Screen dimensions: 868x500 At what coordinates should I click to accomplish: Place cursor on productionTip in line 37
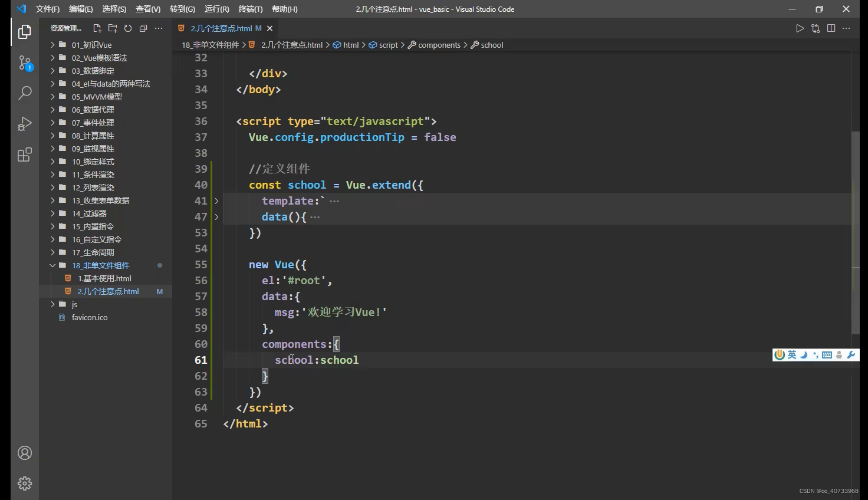362,137
